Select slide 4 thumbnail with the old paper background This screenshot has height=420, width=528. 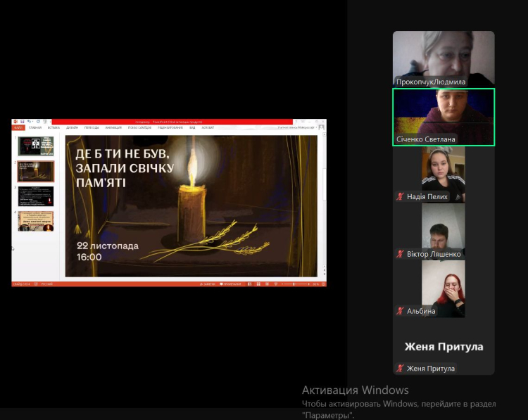click(36, 221)
